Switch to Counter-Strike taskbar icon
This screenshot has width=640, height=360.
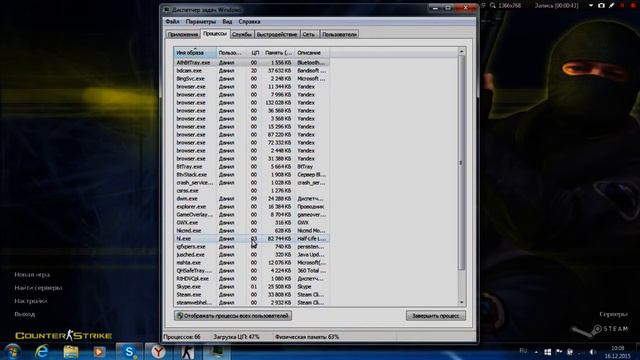[187, 351]
